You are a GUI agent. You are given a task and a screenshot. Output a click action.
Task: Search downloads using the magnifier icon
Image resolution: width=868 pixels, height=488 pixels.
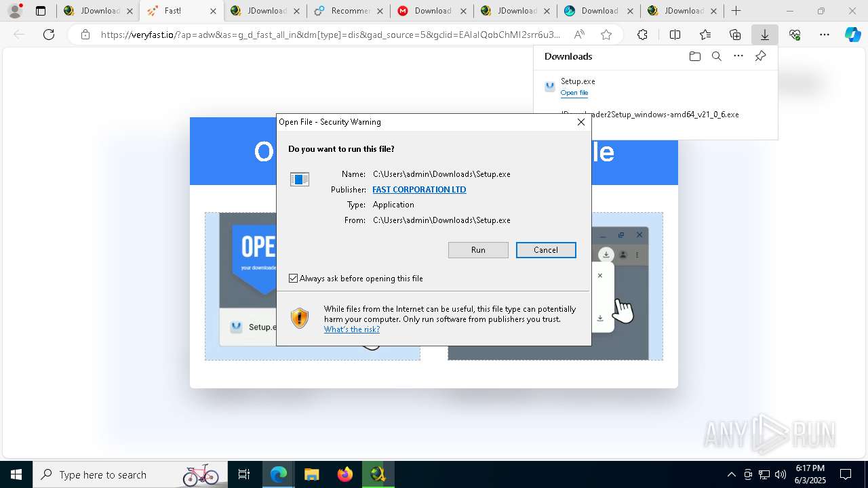[x=716, y=56]
